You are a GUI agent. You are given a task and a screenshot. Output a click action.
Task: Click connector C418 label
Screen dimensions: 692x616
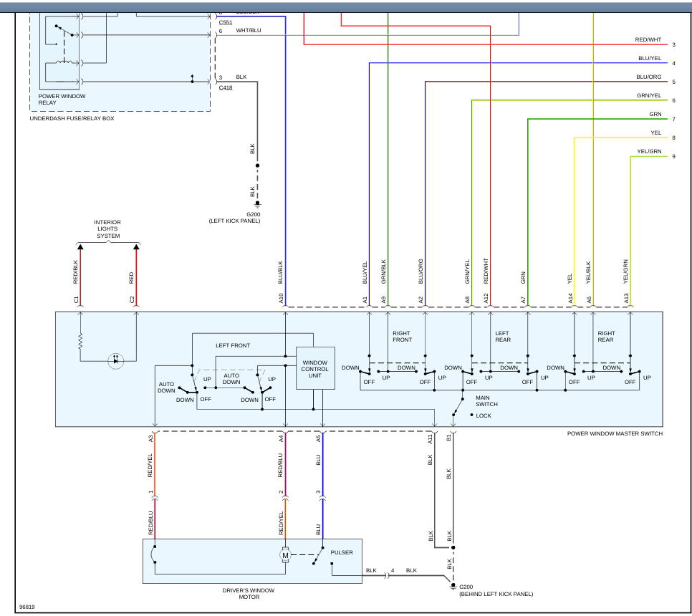point(226,87)
